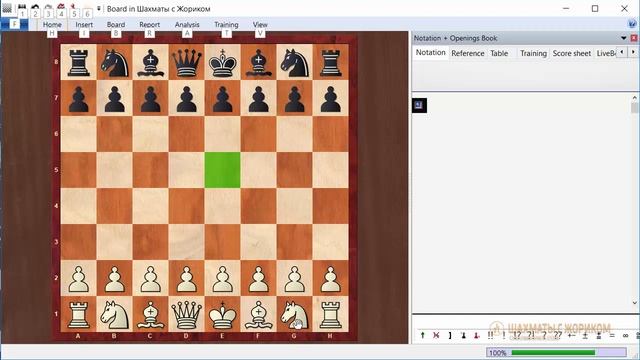Click the red pawn annotation toolbar icon
Viewport: 640px width, 360px height.
tap(476, 335)
